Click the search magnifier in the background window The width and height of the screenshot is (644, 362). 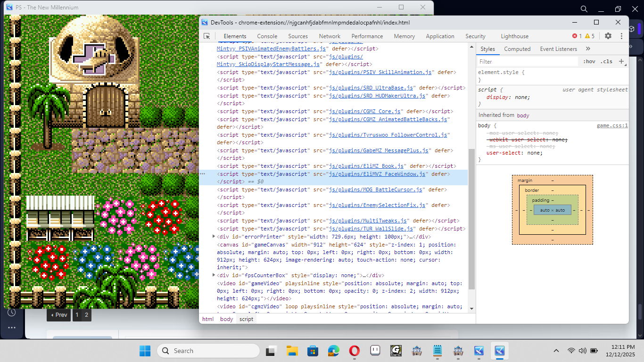[x=584, y=9]
